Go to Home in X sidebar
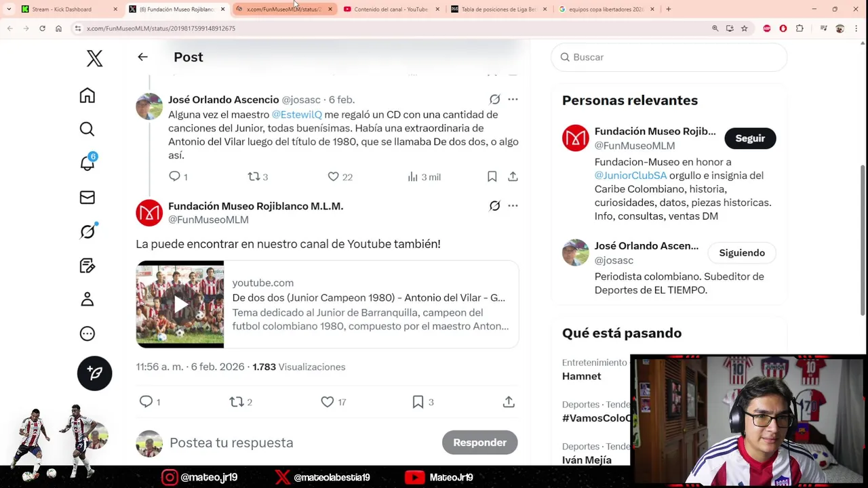This screenshot has height=488, width=868. [87, 96]
